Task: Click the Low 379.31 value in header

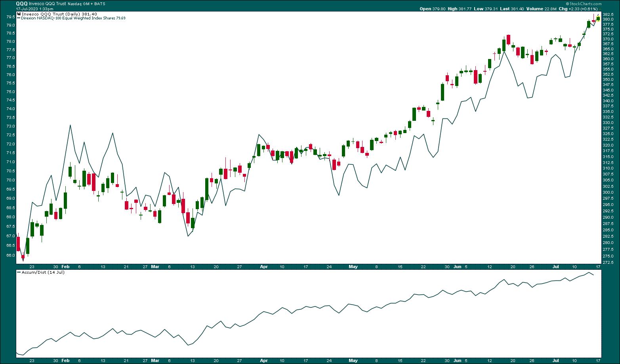Action: pos(485,9)
